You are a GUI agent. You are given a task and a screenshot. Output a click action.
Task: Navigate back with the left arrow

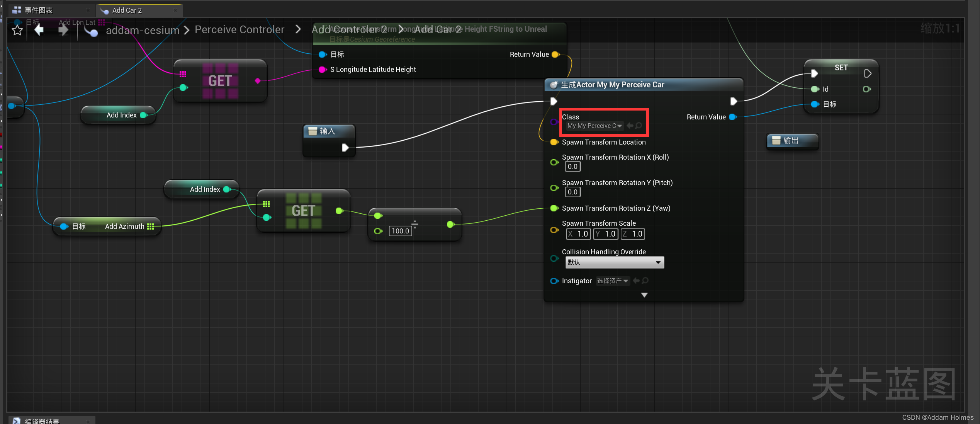pos(39,30)
